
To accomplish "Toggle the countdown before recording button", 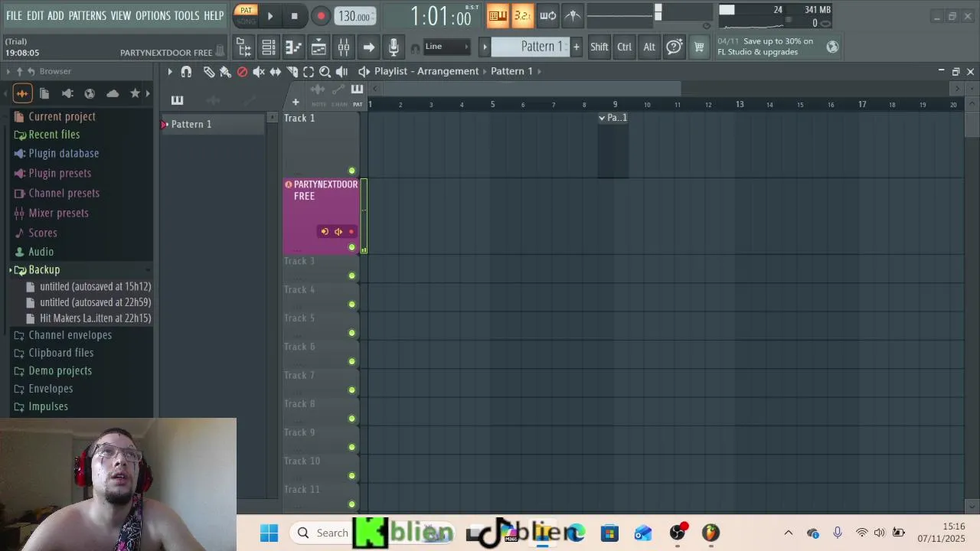I will click(x=522, y=15).
